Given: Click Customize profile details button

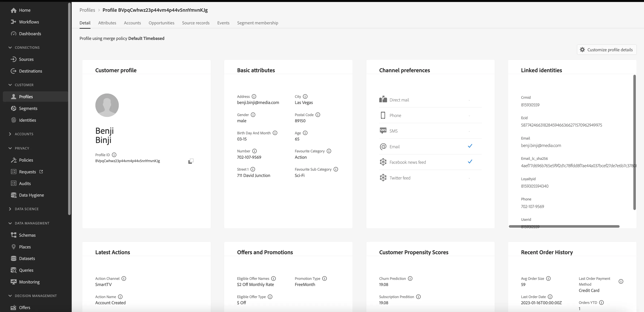Looking at the screenshot, I should [606, 49].
